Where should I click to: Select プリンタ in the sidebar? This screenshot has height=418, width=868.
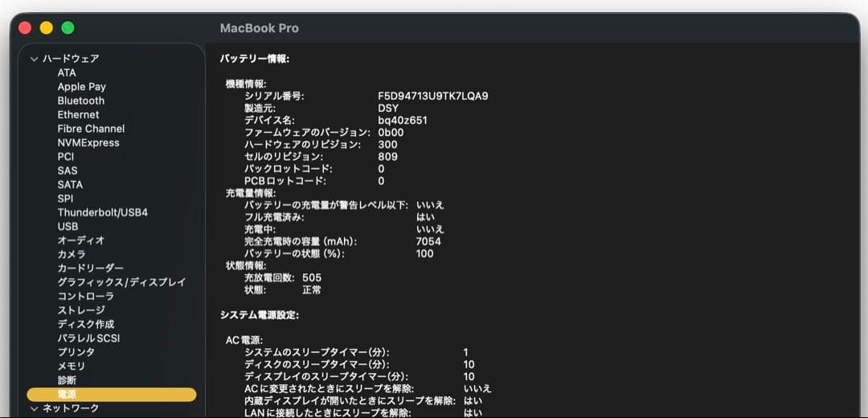[x=76, y=352]
